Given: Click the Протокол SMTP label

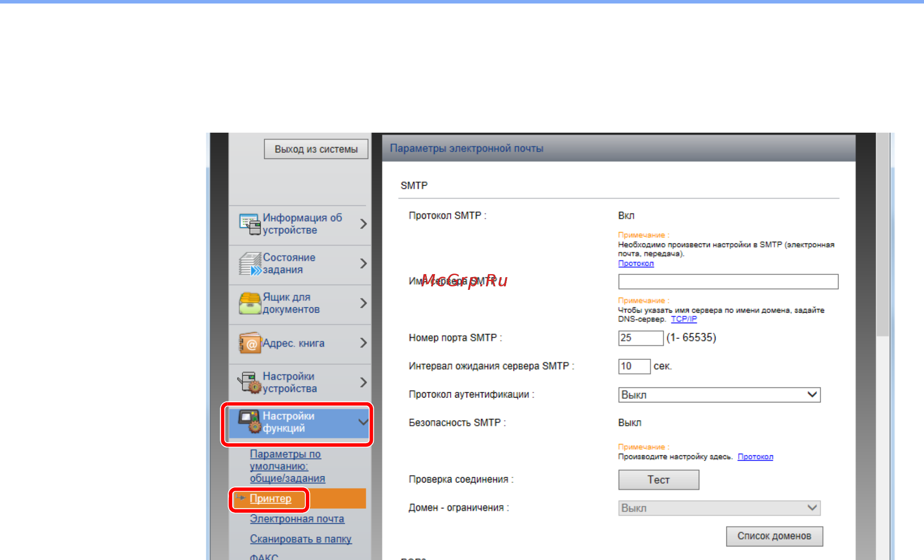Looking at the screenshot, I should click(x=447, y=216).
